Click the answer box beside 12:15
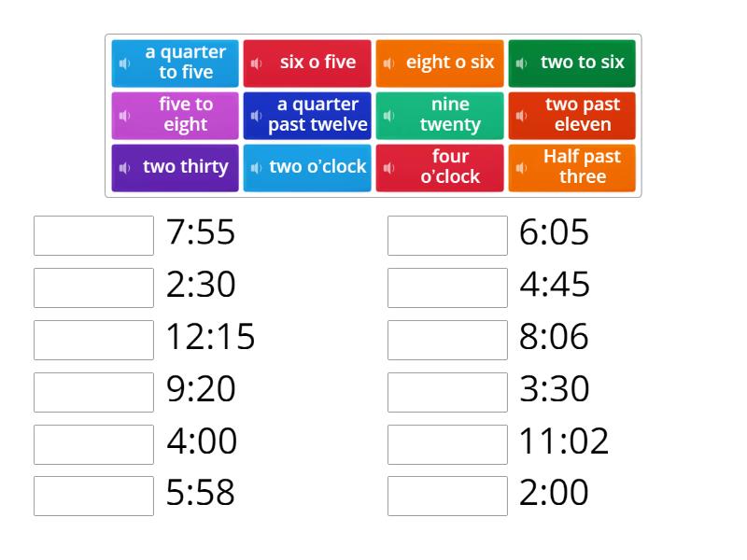The height and width of the screenshot is (560, 747). (x=92, y=338)
